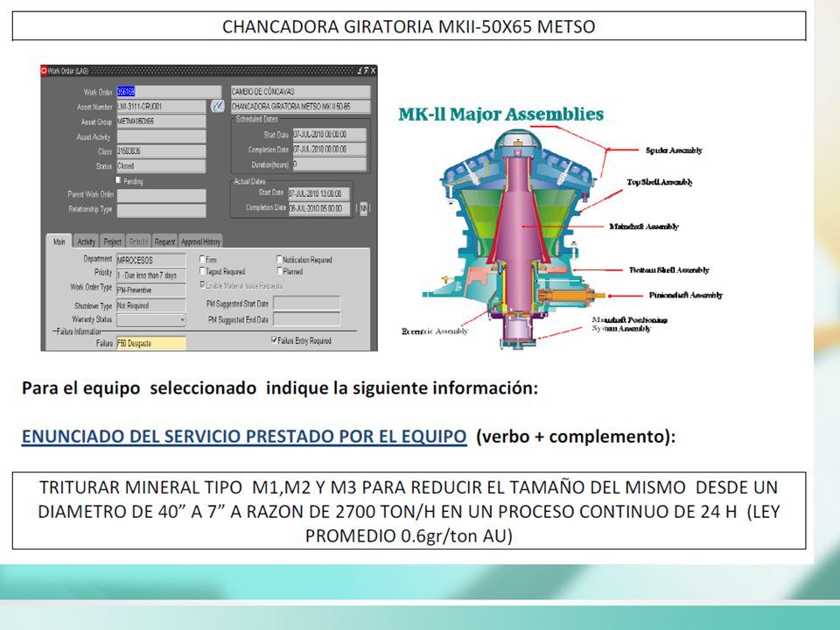Viewport: 840px width, 630px height.
Task: Select the 'Mainshaft Assembly' label
Action: 644,227
